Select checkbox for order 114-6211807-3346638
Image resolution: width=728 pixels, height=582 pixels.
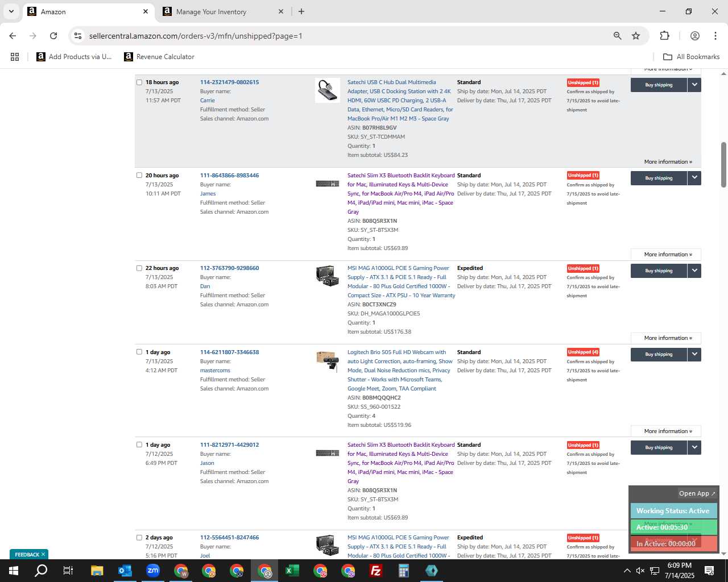139,352
